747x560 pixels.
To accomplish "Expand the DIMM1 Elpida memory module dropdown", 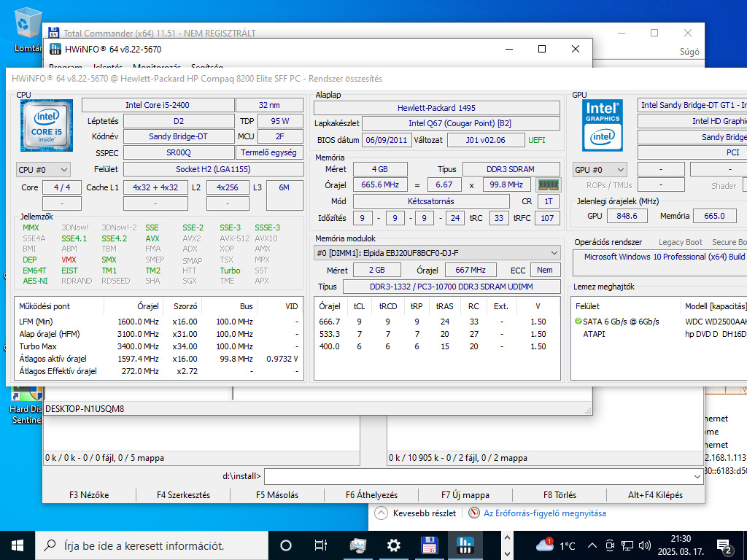I will pos(437,253).
